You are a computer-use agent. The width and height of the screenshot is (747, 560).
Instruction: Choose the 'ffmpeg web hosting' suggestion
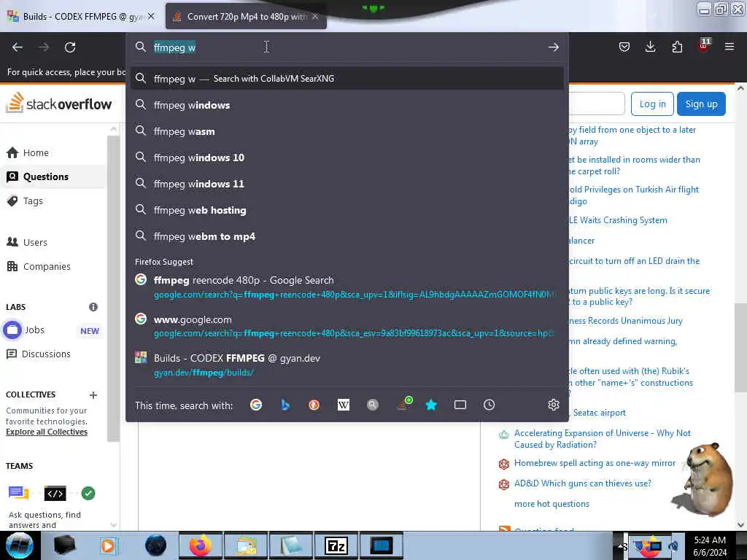(347, 210)
